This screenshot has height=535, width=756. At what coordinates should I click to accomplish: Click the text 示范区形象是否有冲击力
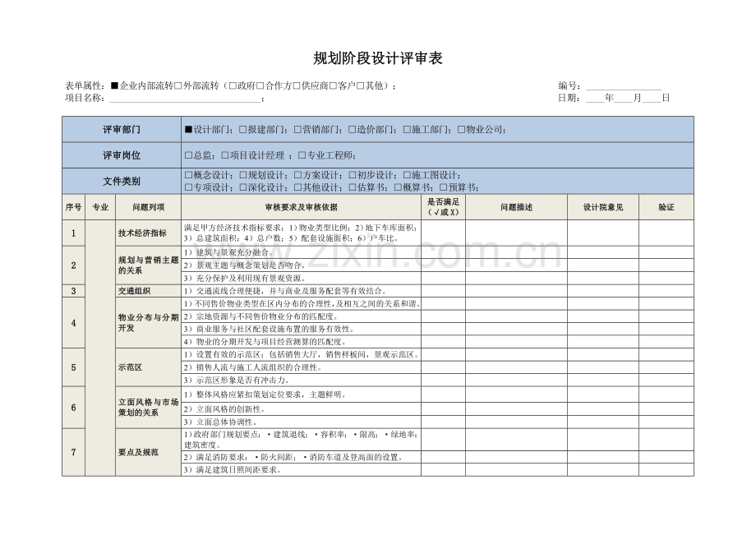[240, 380]
